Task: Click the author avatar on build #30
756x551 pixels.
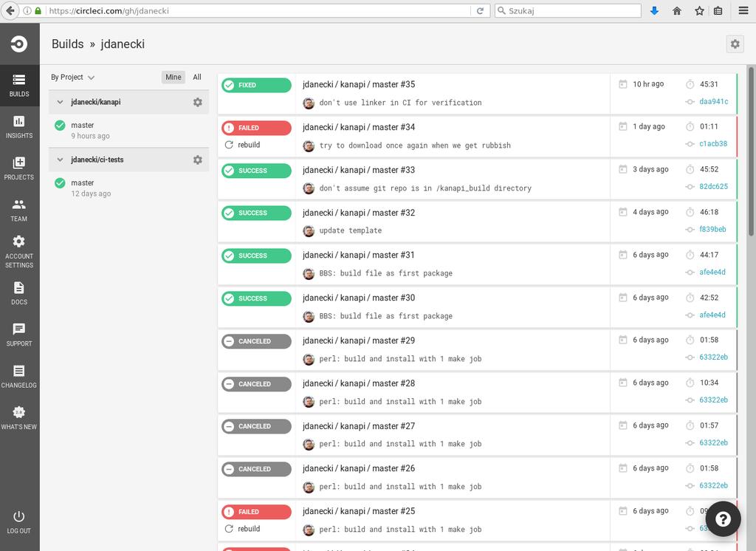Action: pos(309,317)
